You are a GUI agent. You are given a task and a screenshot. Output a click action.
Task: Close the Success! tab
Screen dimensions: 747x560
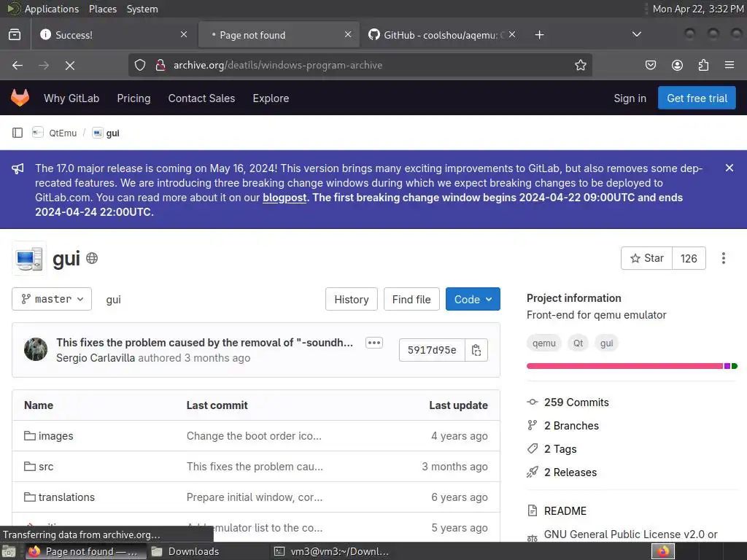pyautogui.click(x=184, y=35)
